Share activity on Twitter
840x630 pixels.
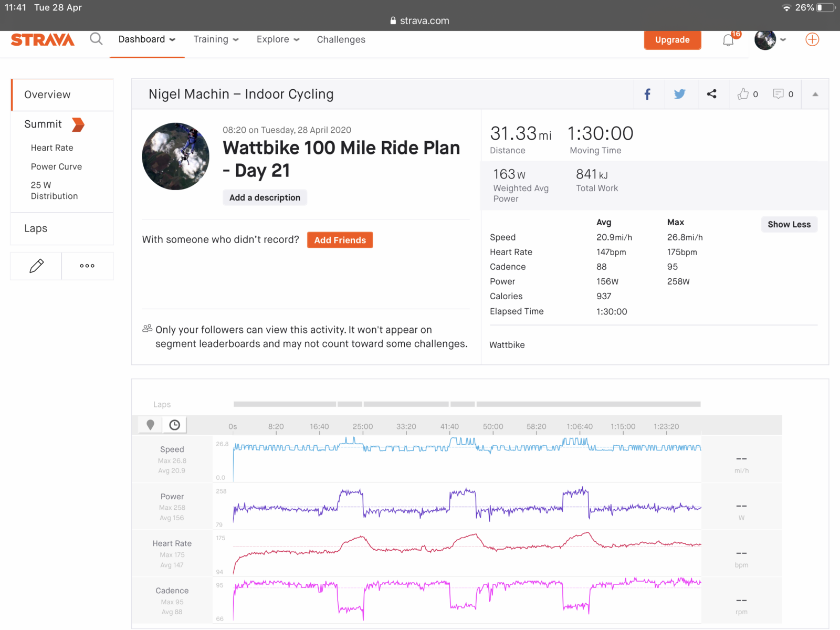pos(679,94)
